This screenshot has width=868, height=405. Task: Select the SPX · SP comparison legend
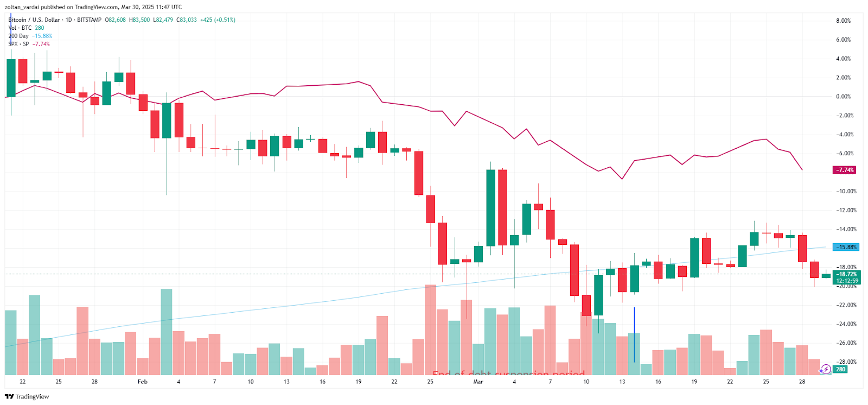point(19,44)
